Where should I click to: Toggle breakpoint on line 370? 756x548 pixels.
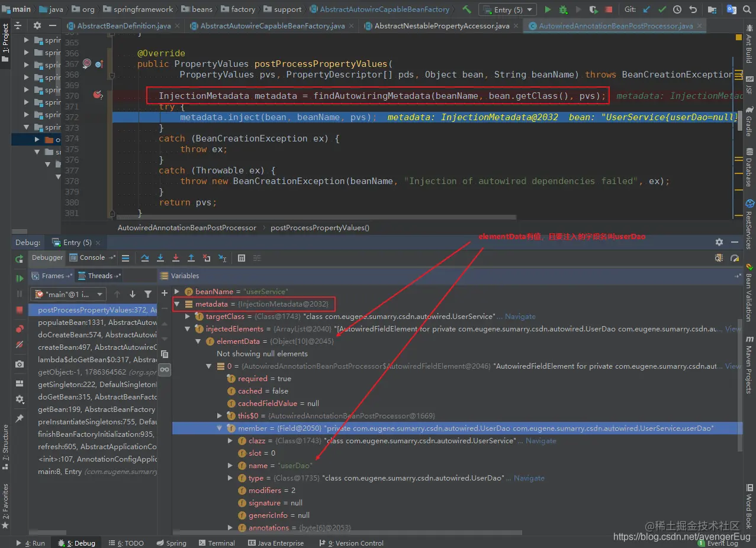(x=97, y=95)
